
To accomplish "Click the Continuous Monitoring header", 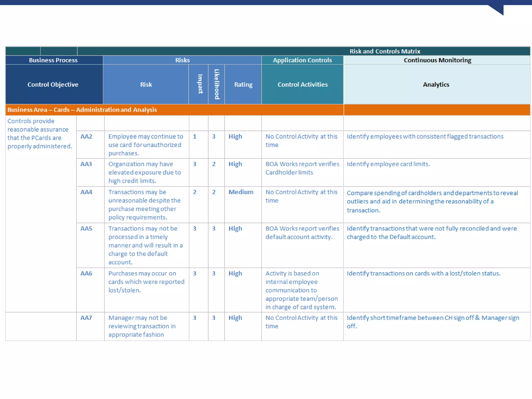I will tap(437, 60).
